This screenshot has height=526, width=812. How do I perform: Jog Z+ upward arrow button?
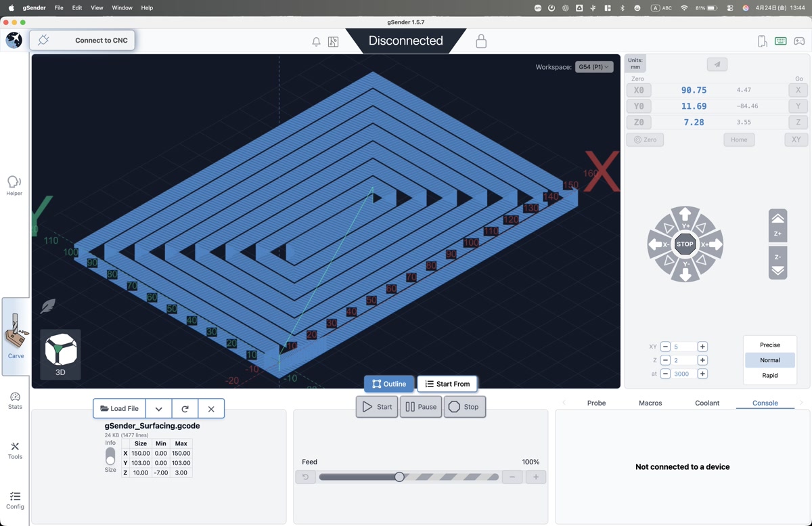(778, 225)
